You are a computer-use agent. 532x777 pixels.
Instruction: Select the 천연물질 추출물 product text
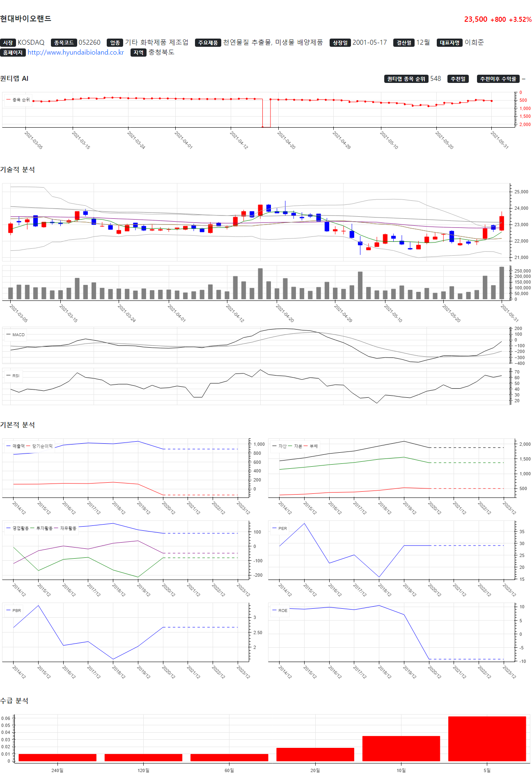247,42
